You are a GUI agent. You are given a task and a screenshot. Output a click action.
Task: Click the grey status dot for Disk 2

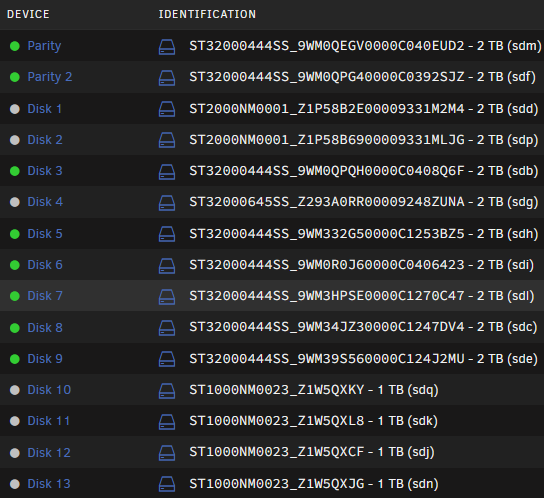point(15,140)
